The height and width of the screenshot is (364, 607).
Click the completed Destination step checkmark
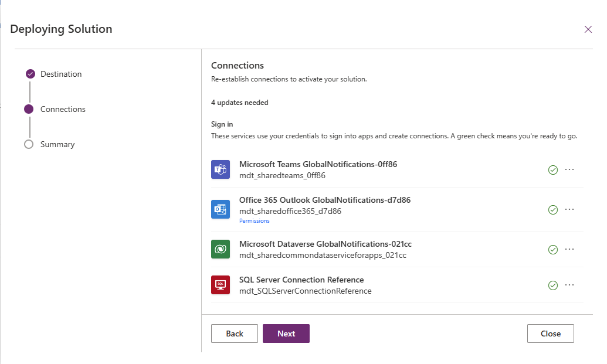click(x=30, y=74)
